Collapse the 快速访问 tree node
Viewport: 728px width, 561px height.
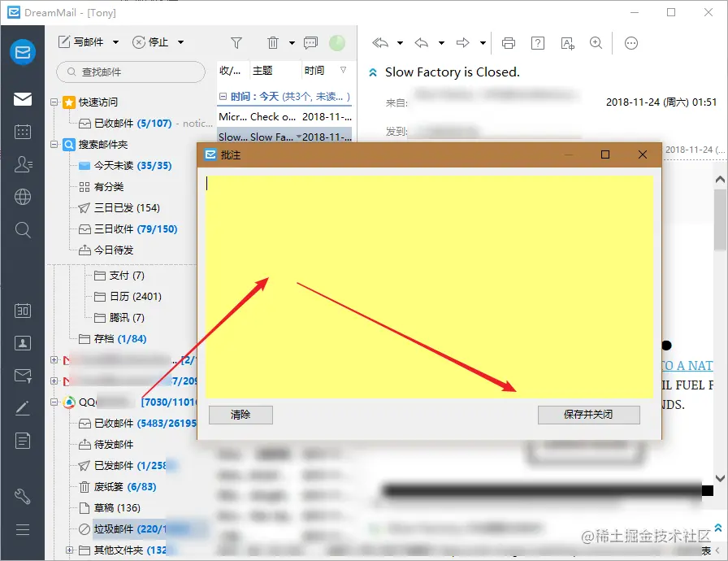click(54, 102)
